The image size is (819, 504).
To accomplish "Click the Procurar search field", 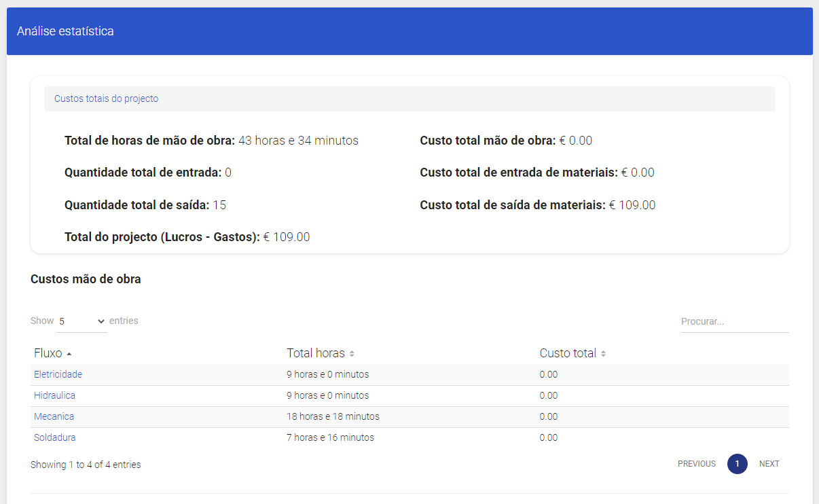I will pyautogui.click(x=734, y=321).
